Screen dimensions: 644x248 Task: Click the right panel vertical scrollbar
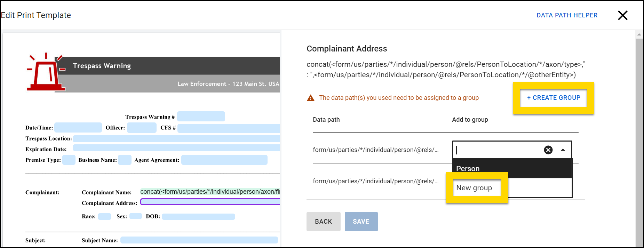pos(639,139)
